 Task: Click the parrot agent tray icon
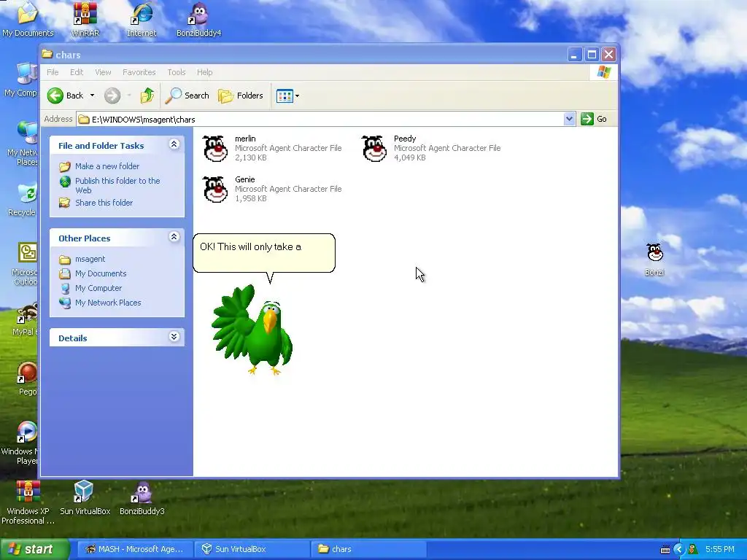point(693,550)
